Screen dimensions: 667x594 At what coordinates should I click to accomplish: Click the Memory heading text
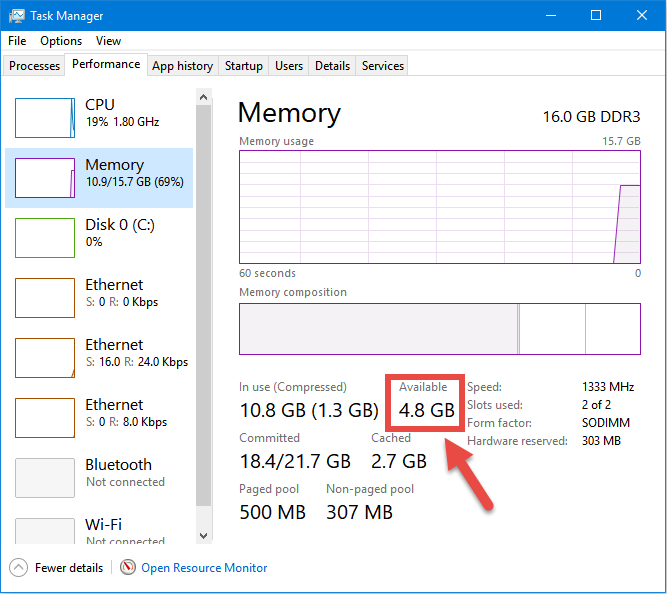289,113
